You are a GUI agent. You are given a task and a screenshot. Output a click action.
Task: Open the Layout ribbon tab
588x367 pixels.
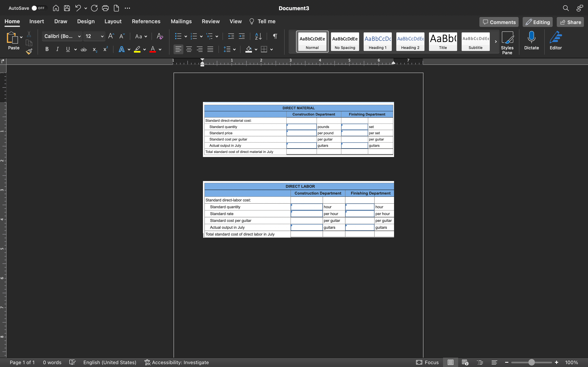pyautogui.click(x=113, y=21)
